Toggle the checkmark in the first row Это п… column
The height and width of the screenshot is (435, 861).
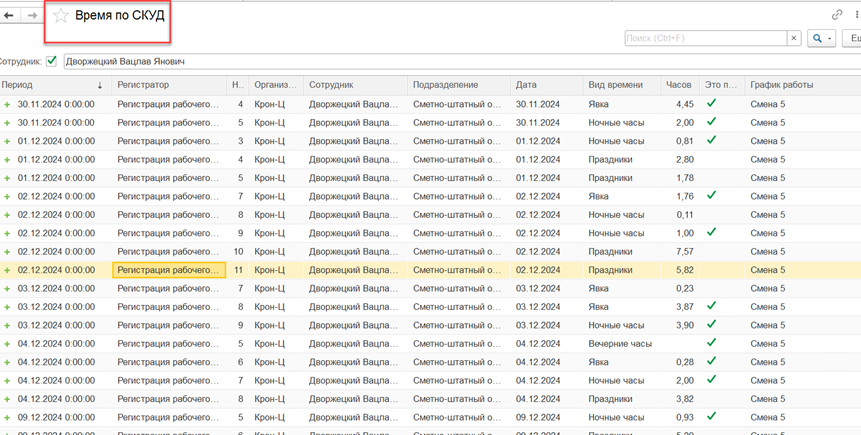tap(711, 103)
